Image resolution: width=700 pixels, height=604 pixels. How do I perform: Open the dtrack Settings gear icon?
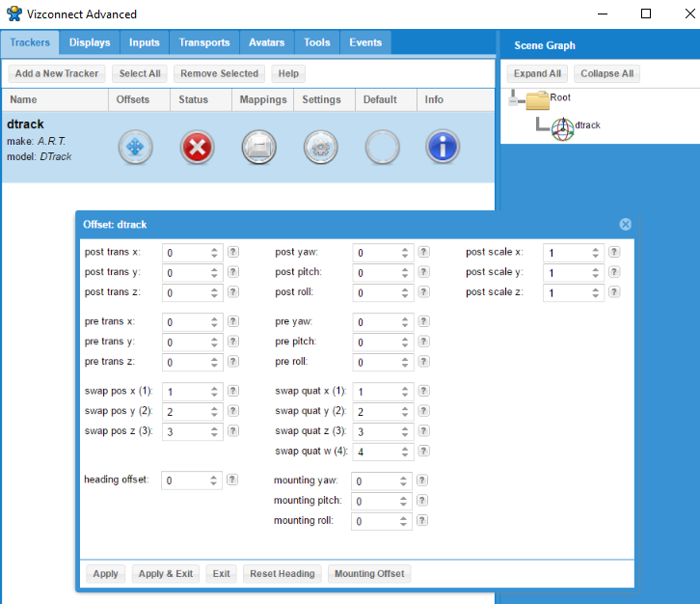pos(321,148)
